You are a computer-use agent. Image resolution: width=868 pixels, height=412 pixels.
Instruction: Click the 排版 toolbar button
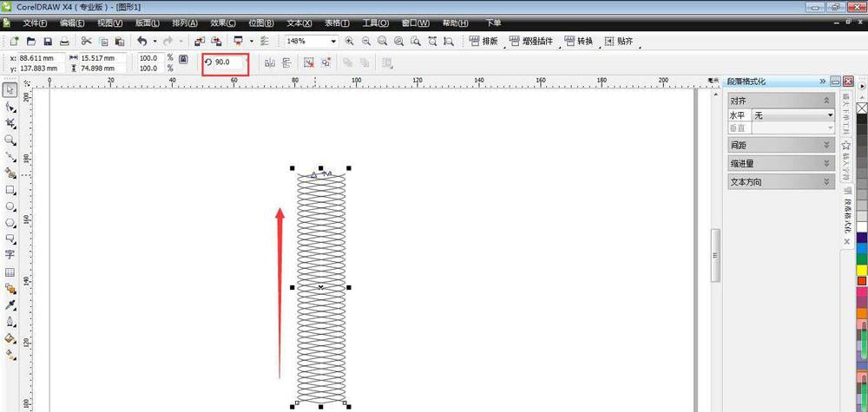(484, 42)
